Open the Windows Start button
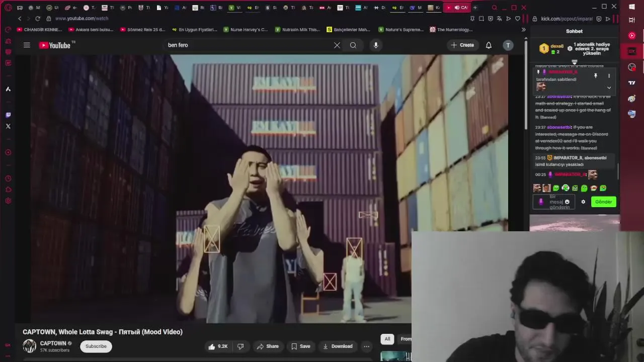The height and width of the screenshot is (362, 644). tap(632, 7)
